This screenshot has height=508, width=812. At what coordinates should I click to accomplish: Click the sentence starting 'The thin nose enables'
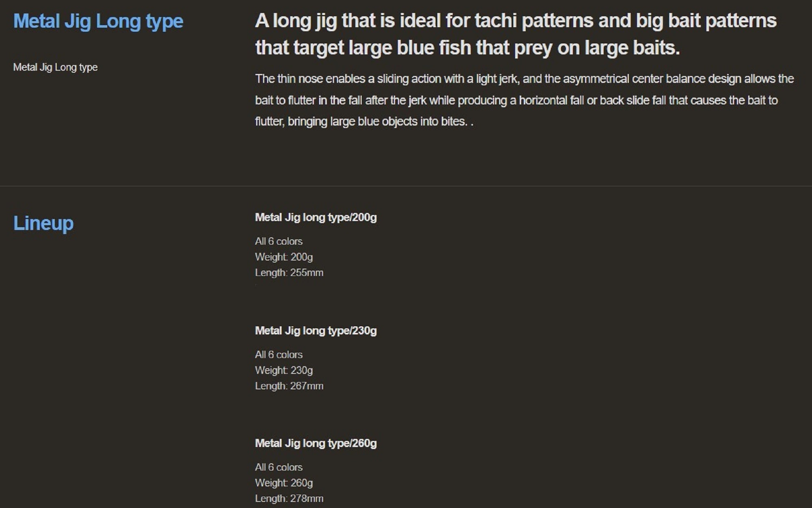tap(524, 79)
